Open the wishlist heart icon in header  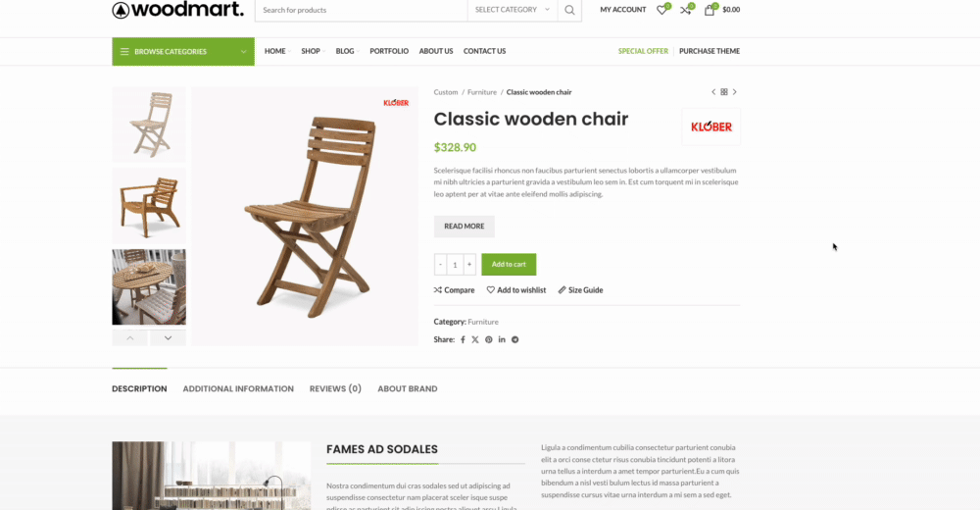661,10
